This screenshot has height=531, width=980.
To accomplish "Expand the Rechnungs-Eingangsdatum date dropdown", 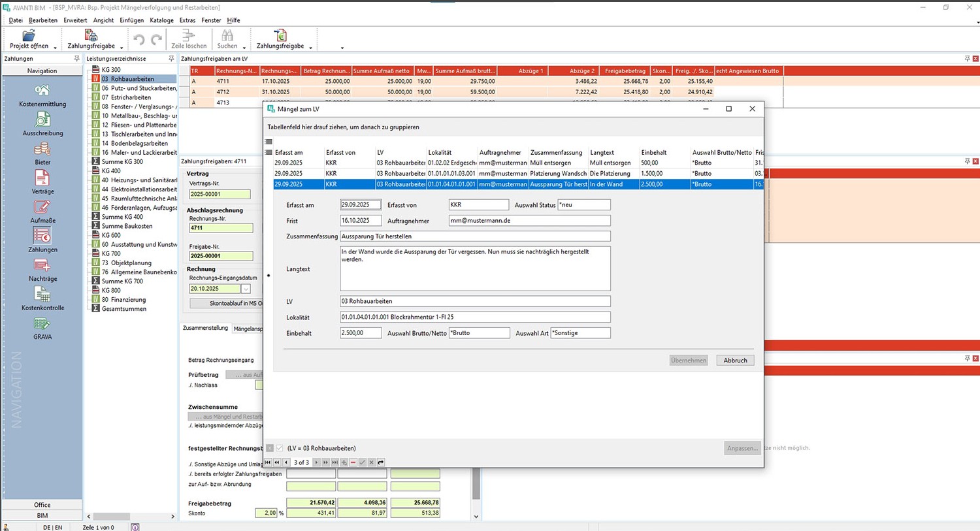I will (x=246, y=289).
